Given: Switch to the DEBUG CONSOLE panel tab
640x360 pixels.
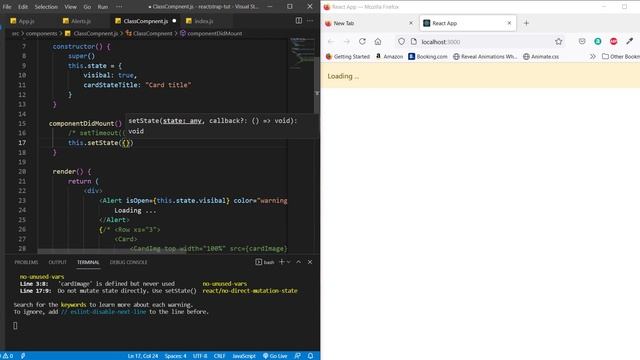Looking at the screenshot, I should [129, 262].
